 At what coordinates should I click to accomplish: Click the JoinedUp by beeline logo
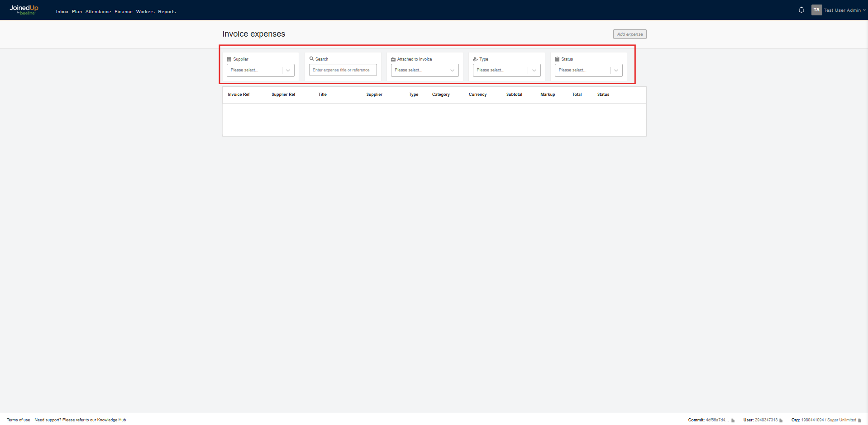(x=24, y=9)
